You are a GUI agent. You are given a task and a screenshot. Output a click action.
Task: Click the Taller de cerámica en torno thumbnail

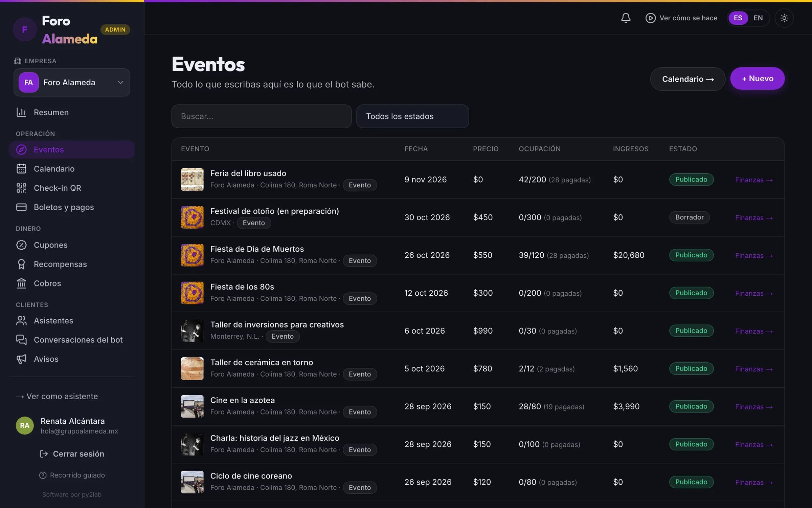coord(192,368)
